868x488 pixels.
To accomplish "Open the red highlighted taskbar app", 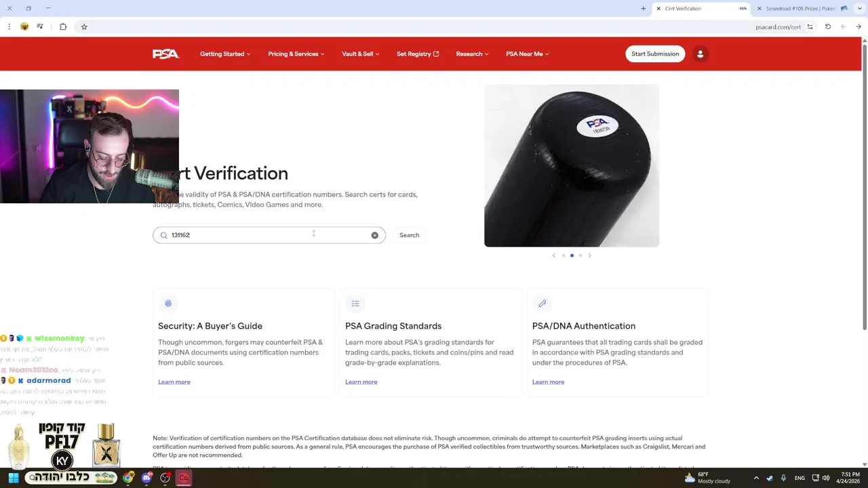I will coord(183,478).
